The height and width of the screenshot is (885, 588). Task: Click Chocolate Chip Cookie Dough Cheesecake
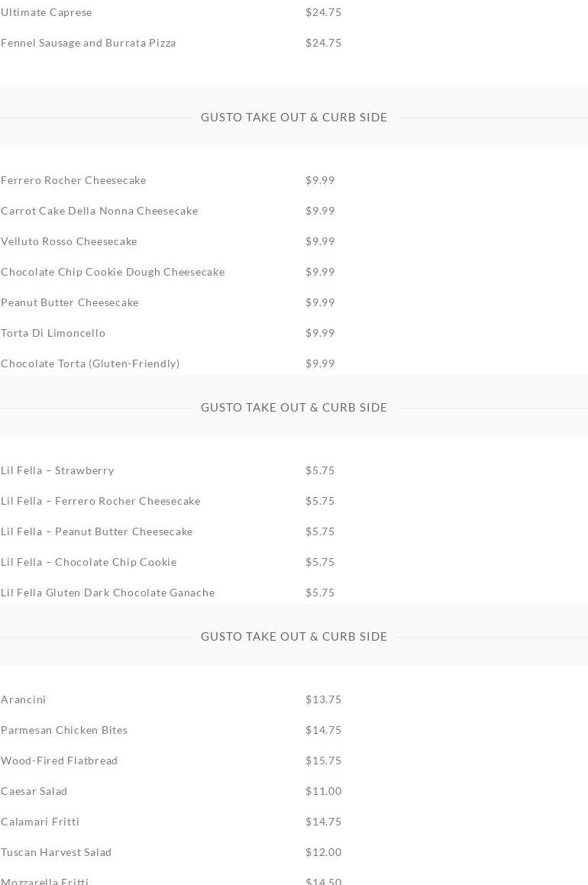coord(113,272)
